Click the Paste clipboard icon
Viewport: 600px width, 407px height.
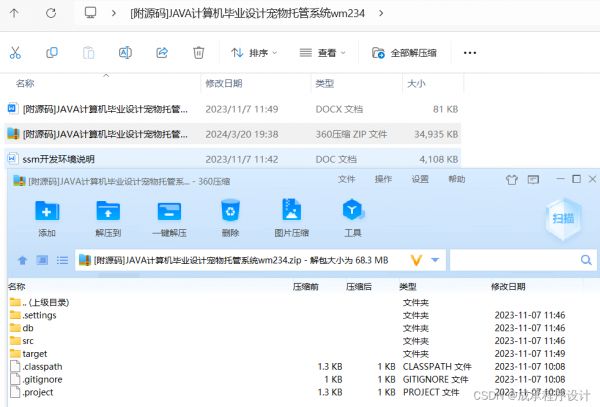[88, 53]
